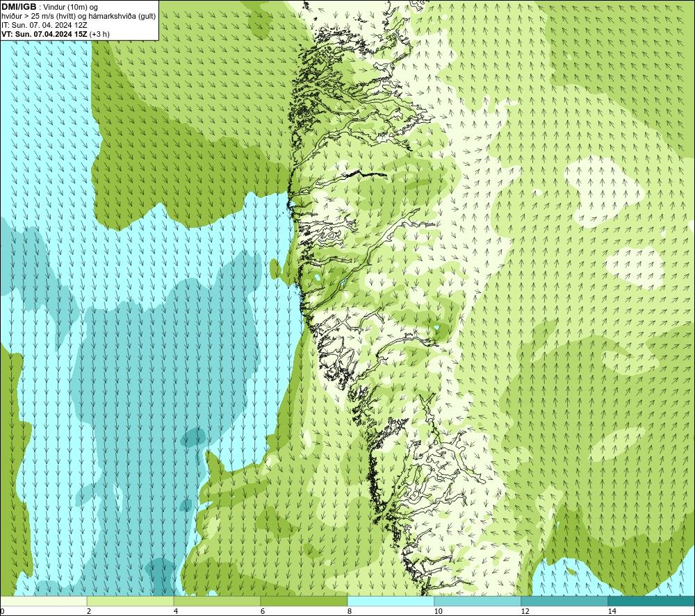
Task: Select the 10–12 m/s teal scale segment
Action: coord(478,601)
